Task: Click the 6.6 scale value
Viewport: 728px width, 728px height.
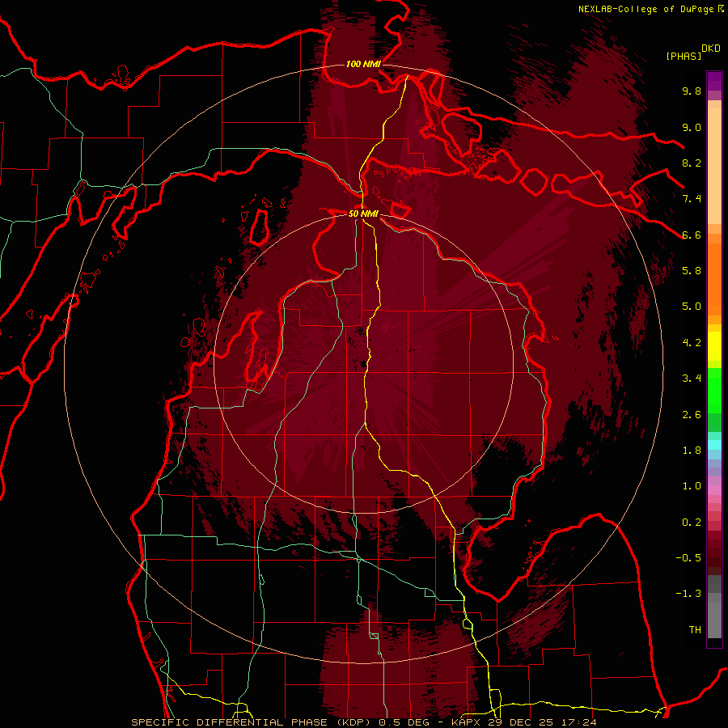Action: coord(692,235)
